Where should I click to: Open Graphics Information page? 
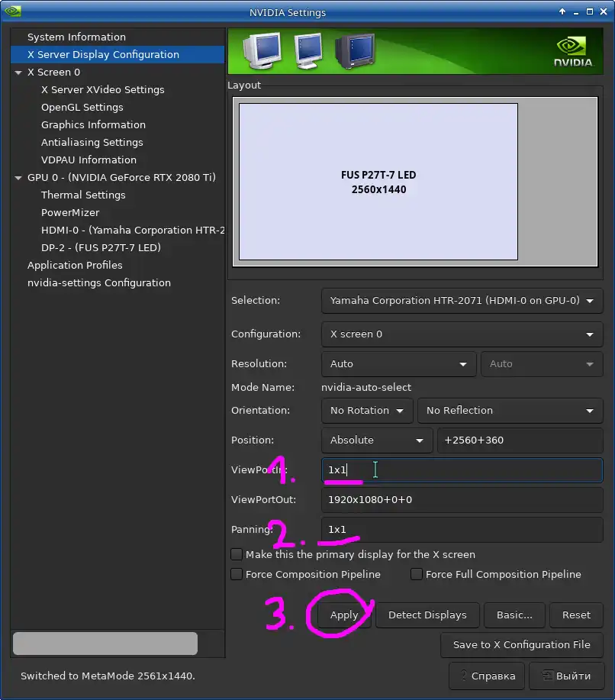tap(93, 124)
